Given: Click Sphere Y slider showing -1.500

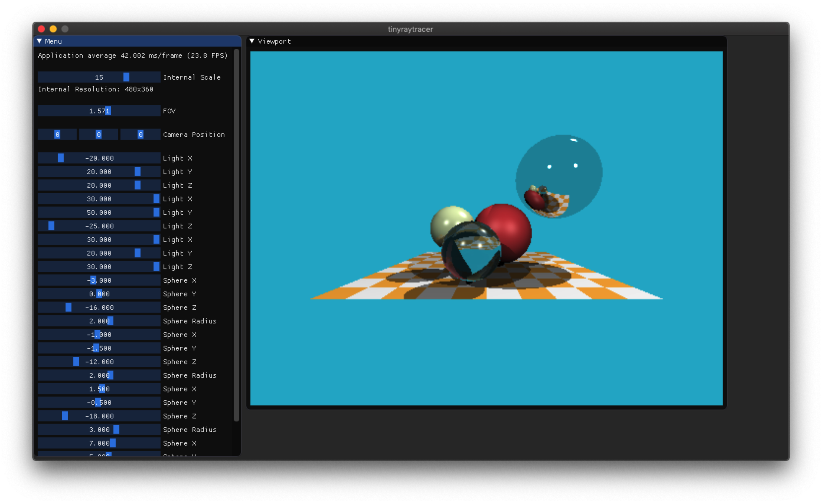Looking at the screenshot, I should (99, 348).
